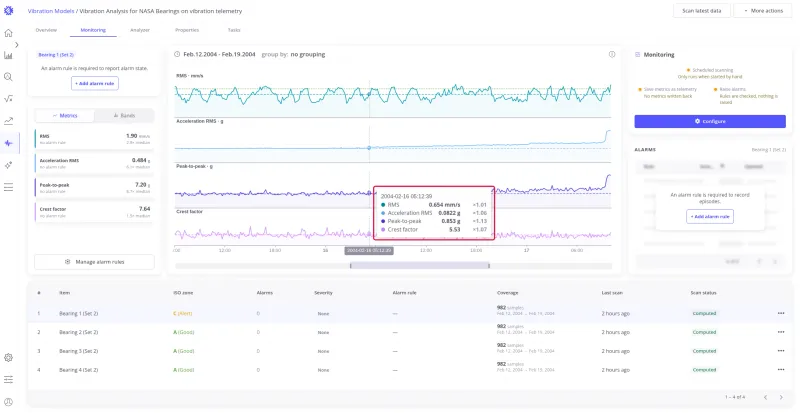Viewport: 800px width, 413px height.
Task: Switch to the Bands toggle
Action: coord(124,116)
